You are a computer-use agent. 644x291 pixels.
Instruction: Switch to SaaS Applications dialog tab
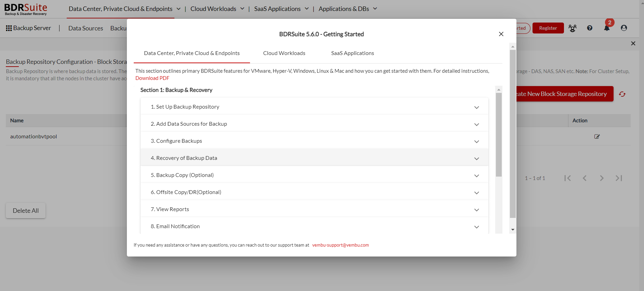pyautogui.click(x=352, y=53)
